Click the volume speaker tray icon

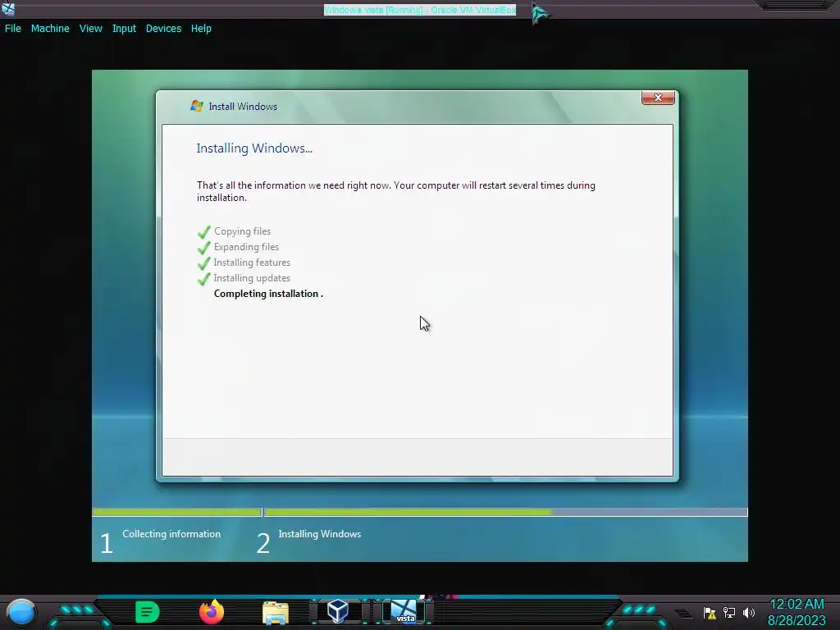tap(748, 612)
